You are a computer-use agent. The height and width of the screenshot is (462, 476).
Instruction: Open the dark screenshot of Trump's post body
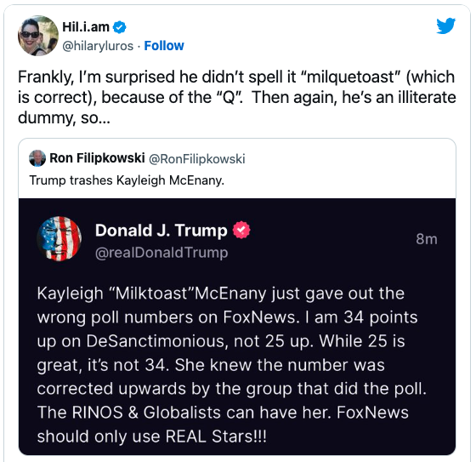pos(237,327)
